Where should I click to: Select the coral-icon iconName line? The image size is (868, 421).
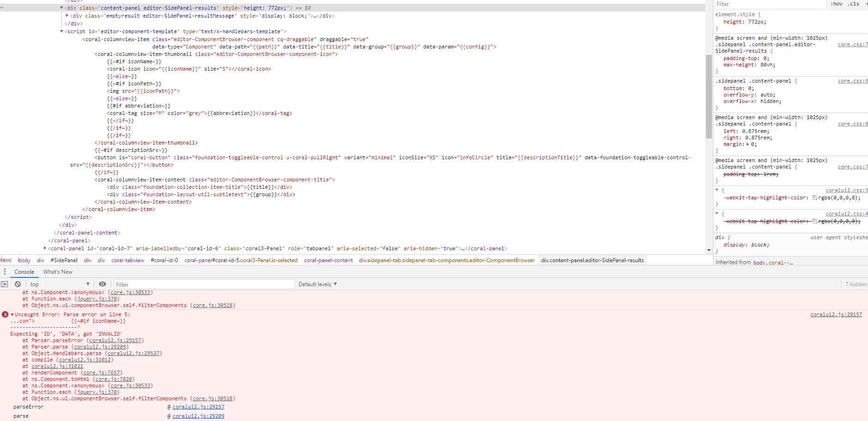189,69
